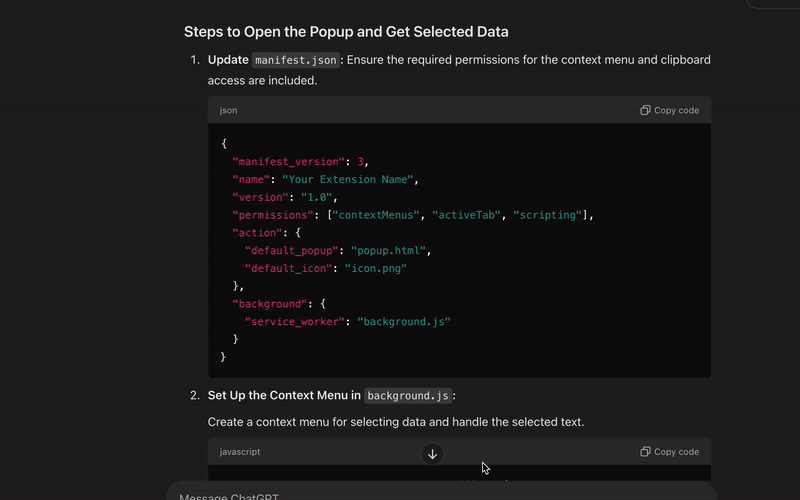
Task: Click the "background" key in code
Action: (x=269, y=304)
